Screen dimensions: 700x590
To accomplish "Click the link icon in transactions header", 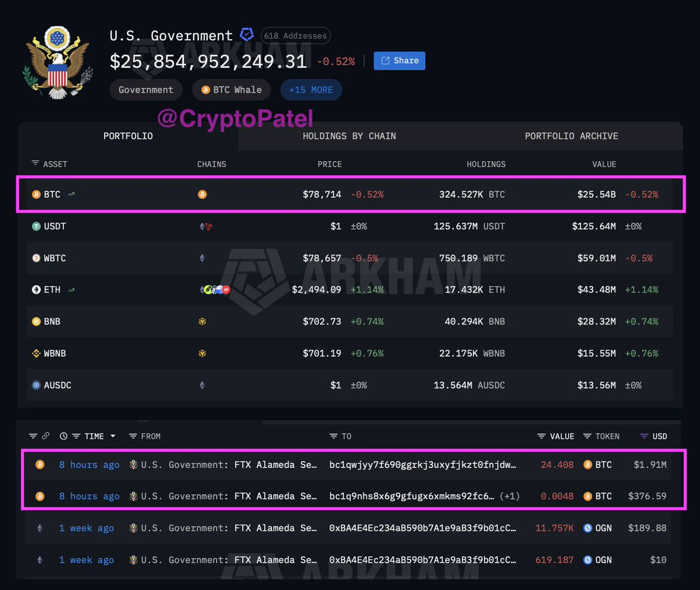I will (x=45, y=436).
